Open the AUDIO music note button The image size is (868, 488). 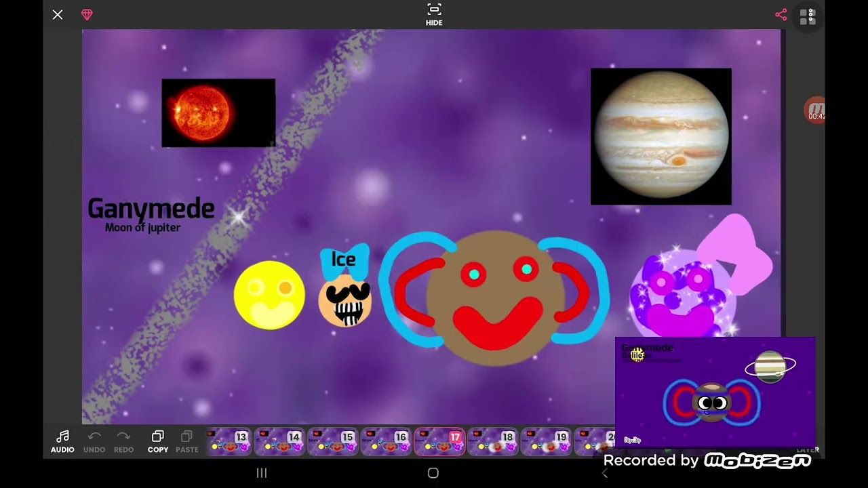tap(62, 441)
